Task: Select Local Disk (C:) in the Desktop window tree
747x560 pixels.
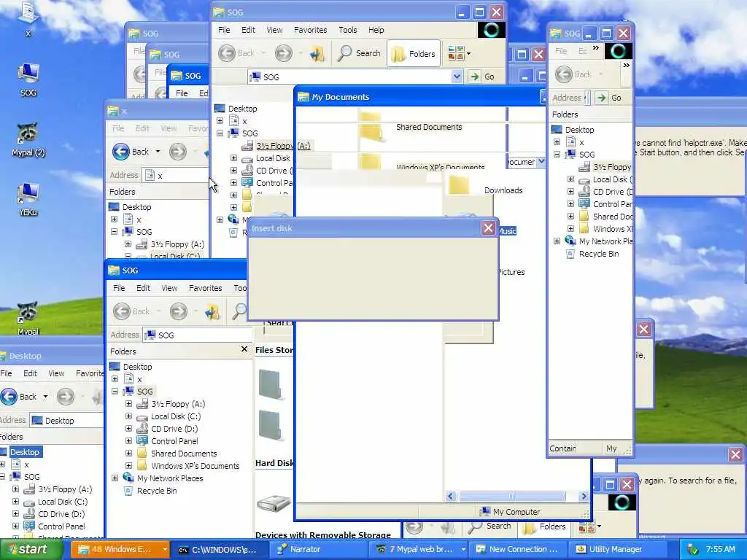Action: (62, 502)
